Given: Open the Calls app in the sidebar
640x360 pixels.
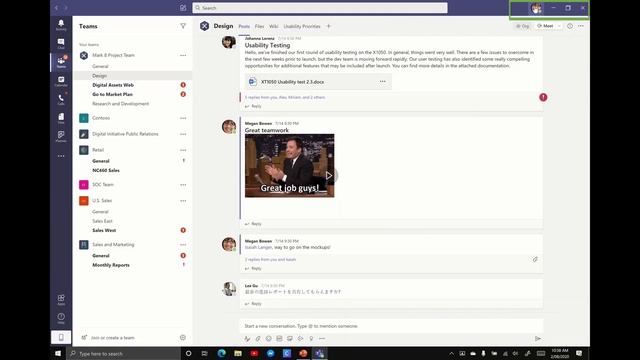Looking at the screenshot, I should coord(61,100).
